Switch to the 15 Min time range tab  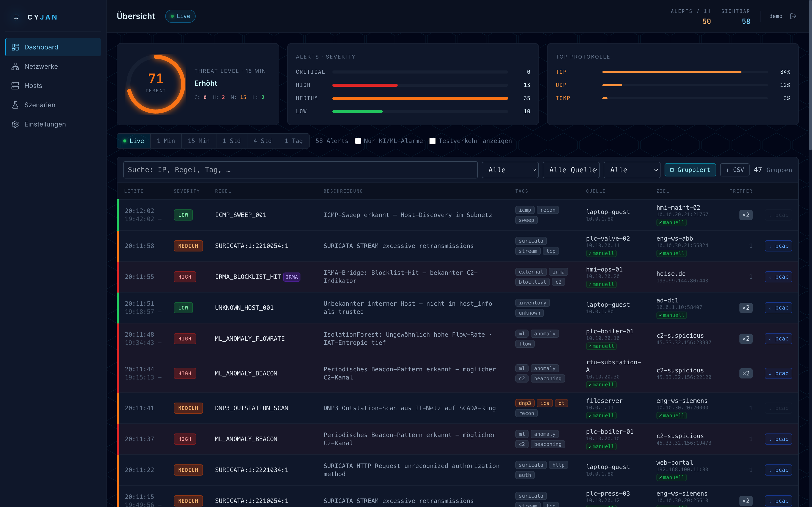tap(199, 141)
